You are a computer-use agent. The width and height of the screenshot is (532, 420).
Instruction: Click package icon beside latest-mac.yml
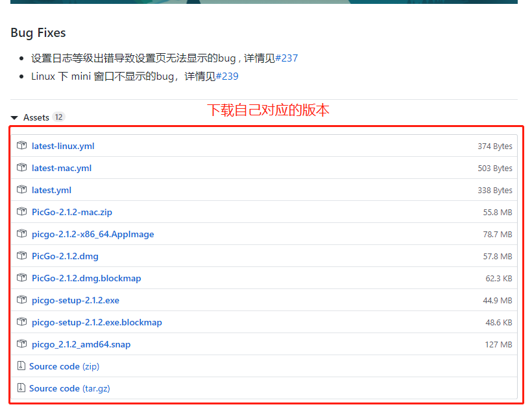(21, 167)
